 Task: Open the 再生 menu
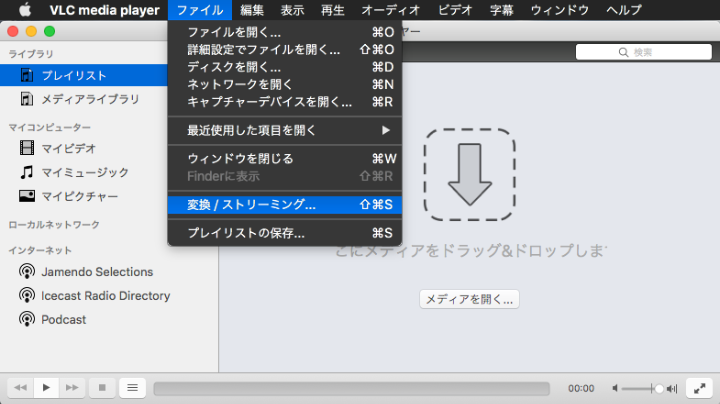tap(333, 10)
